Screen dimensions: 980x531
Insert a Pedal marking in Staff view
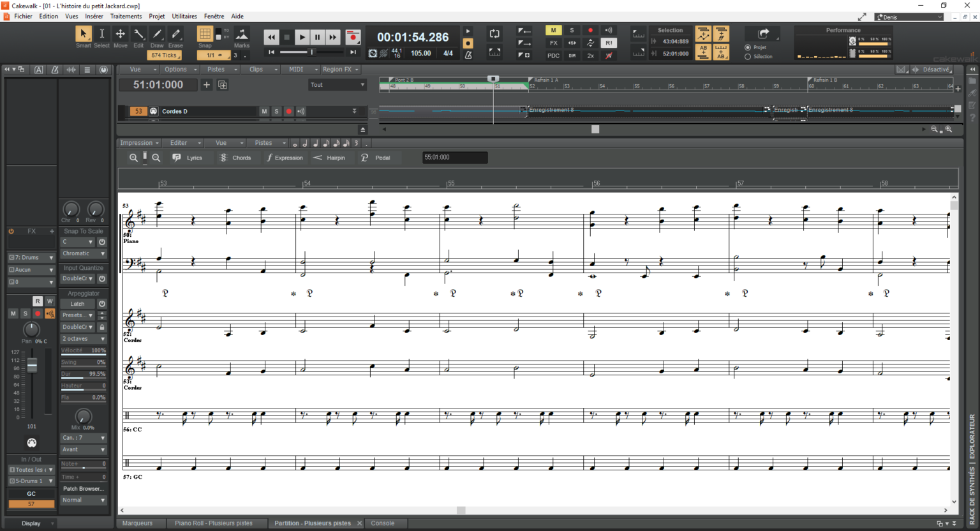click(376, 158)
